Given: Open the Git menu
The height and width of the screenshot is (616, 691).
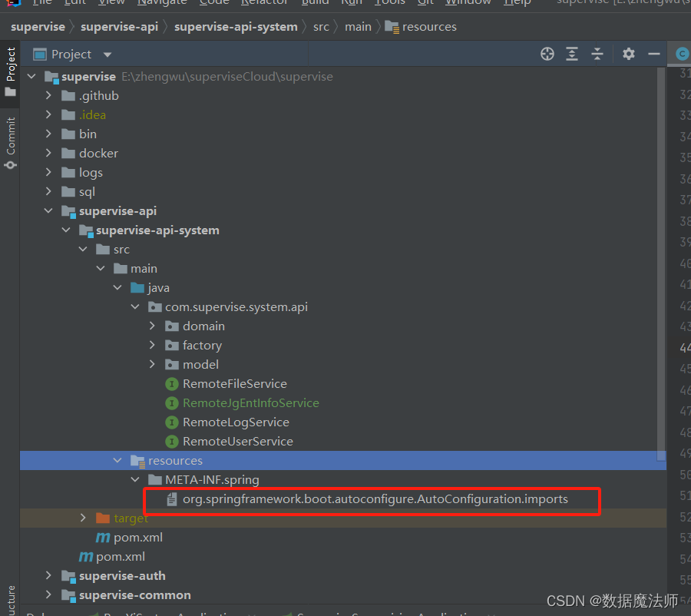Looking at the screenshot, I should pyautogui.click(x=425, y=3).
